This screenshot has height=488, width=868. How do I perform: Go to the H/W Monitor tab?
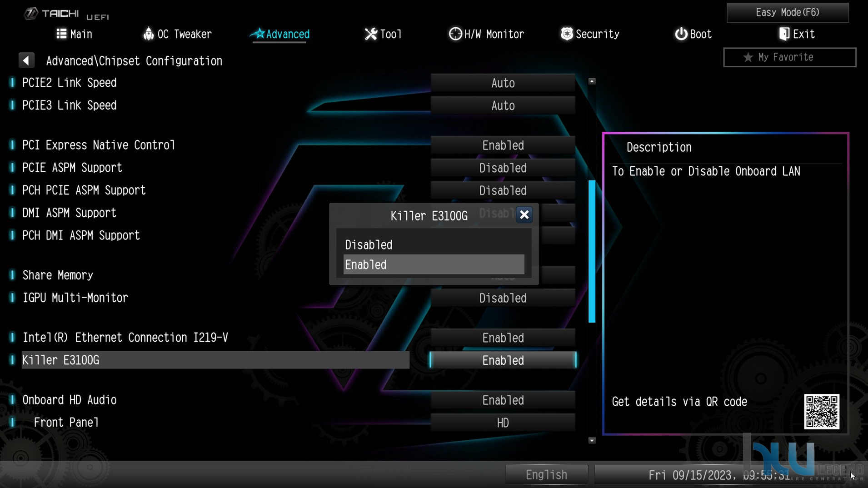(x=486, y=34)
